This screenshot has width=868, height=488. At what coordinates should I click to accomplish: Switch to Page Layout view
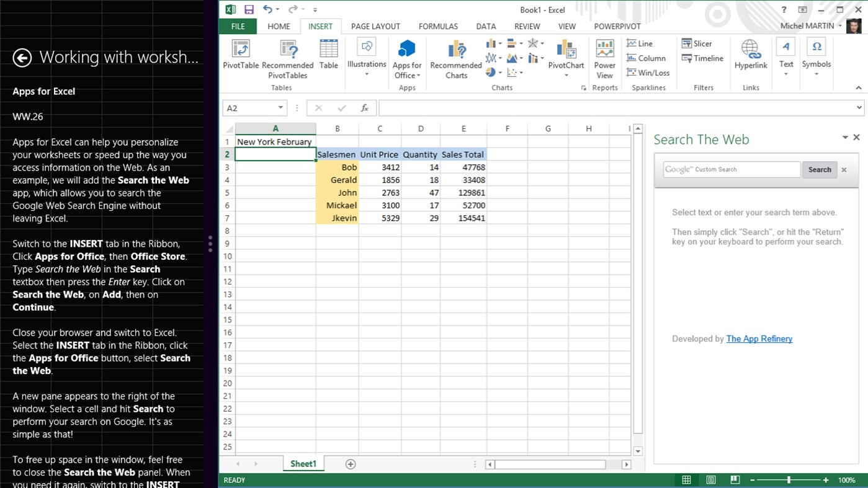tap(710, 479)
